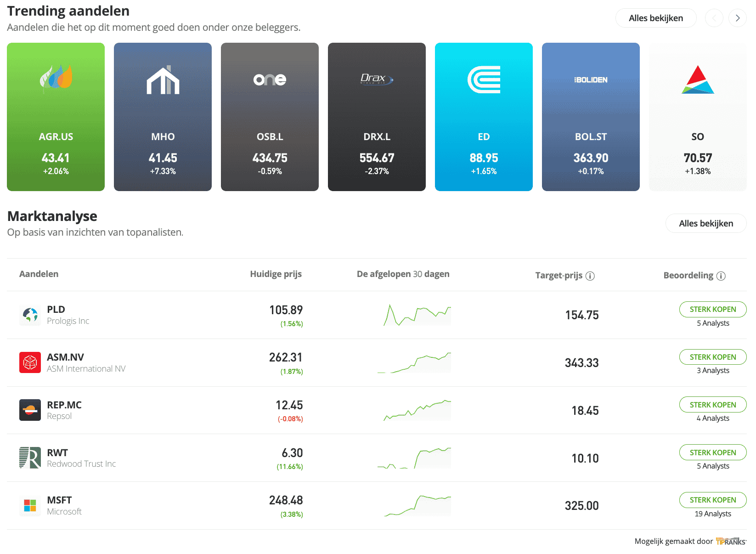Click the Boliden logo on BOL.ST card
Image resolution: width=756 pixels, height=554 pixels.
click(591, 80)
